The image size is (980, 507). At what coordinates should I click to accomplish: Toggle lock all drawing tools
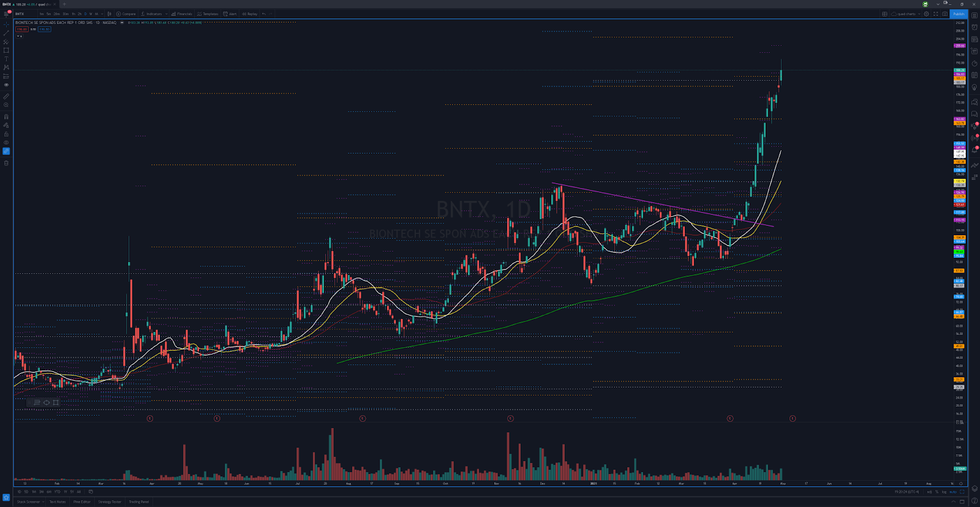coord(6,133)
